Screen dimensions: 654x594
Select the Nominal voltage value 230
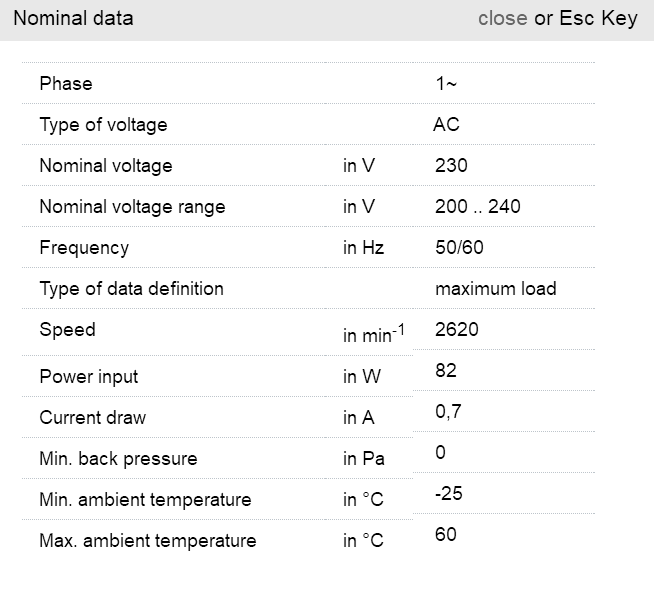pos(451,166)
